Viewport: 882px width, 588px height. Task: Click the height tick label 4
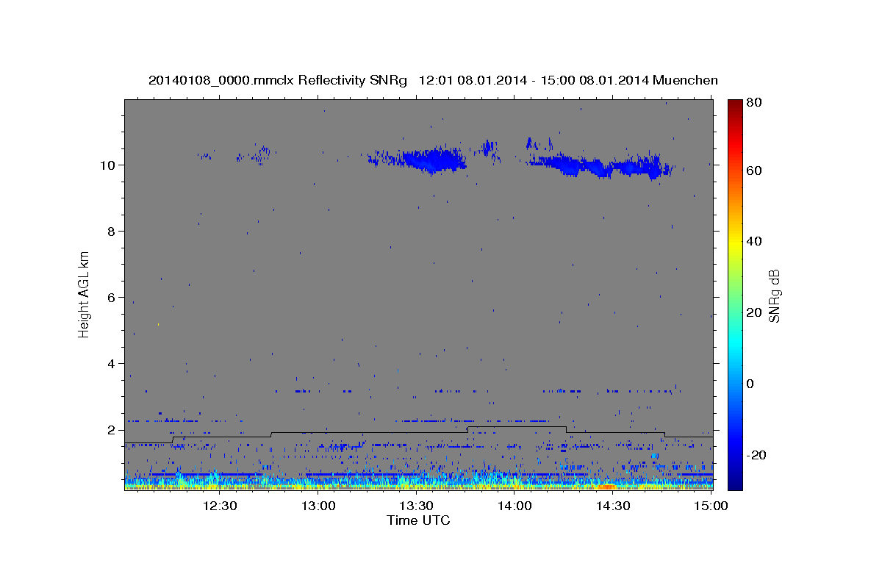pyautogui.click(x=112, y=363)
